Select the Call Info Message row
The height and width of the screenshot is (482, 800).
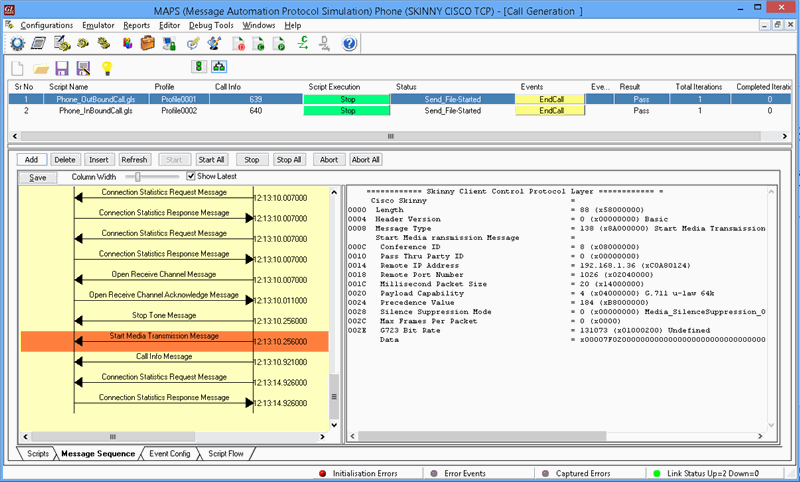pos(174,362)
